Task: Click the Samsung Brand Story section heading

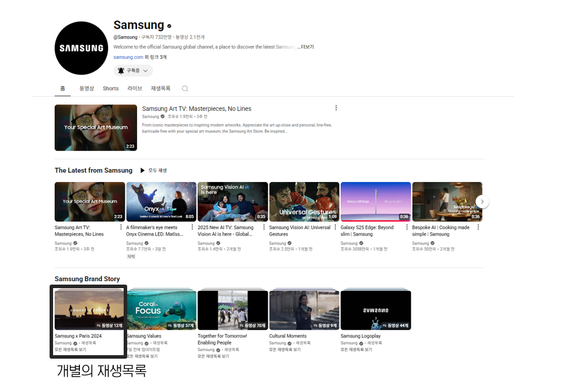Action: pyautogui.click(x=87, y=279)
